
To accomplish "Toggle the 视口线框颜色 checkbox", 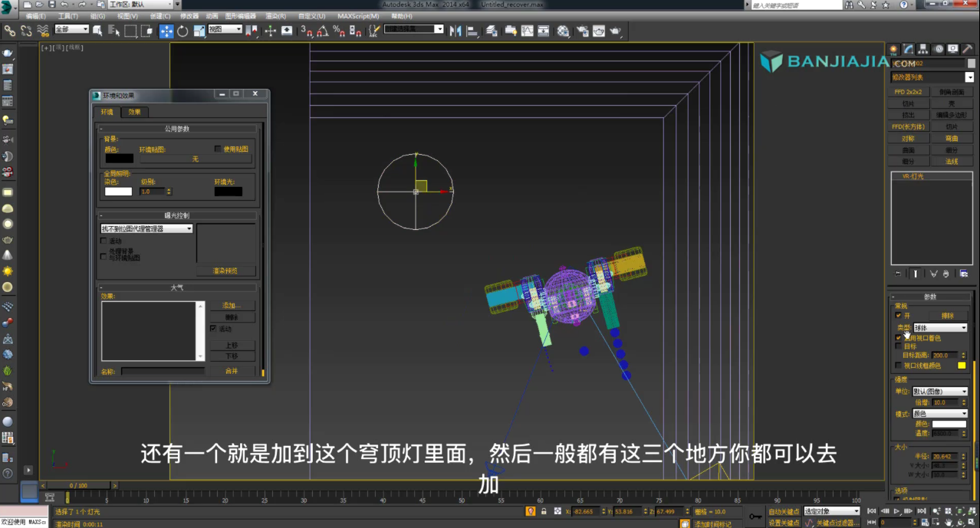I will click(899, 366).
